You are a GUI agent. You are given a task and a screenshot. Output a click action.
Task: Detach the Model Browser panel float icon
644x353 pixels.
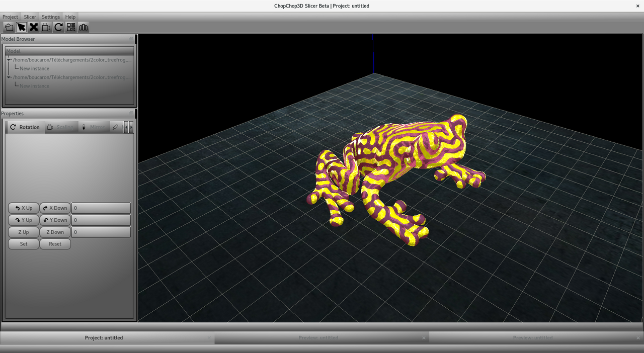(x=131, y=39)
